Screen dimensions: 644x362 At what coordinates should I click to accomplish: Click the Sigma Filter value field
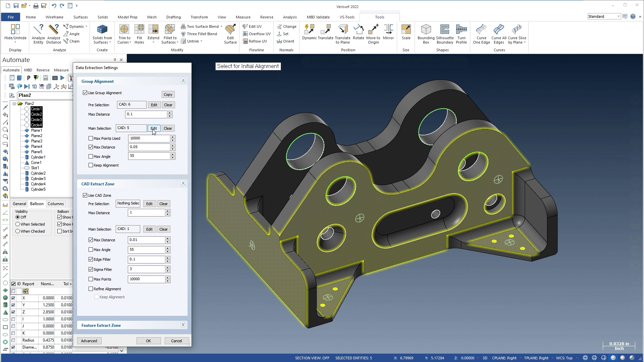pyautogui.click(x=147, y=269)
